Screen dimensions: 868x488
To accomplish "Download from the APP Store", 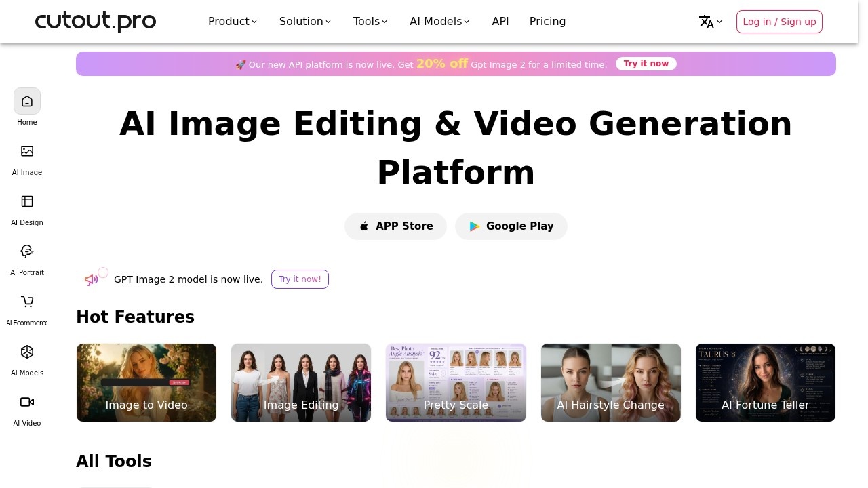I will [395, 226].
